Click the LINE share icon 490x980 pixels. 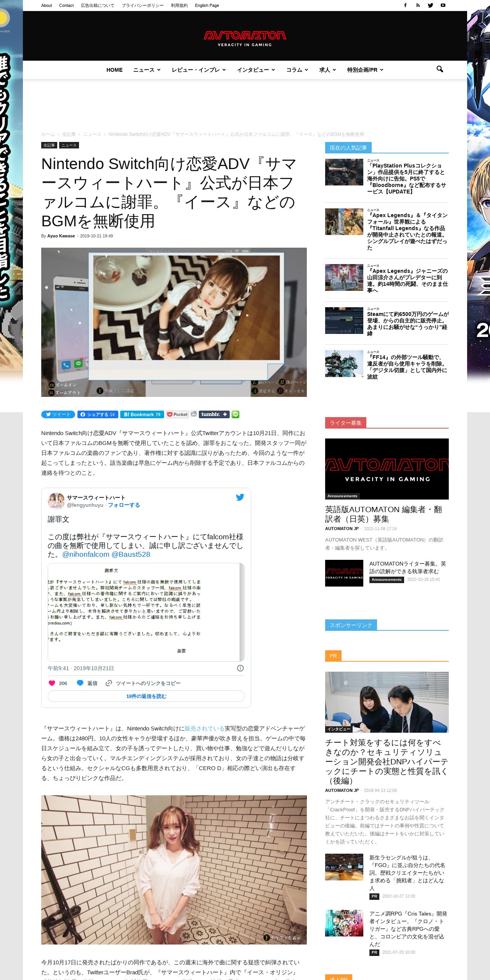click(235, 414)
